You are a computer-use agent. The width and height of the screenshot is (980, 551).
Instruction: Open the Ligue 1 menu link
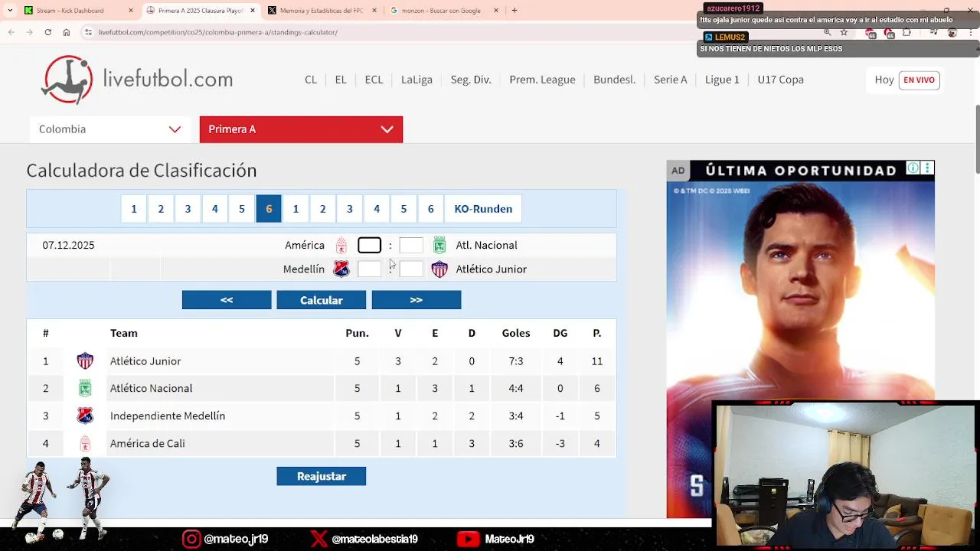coord(722,80)
